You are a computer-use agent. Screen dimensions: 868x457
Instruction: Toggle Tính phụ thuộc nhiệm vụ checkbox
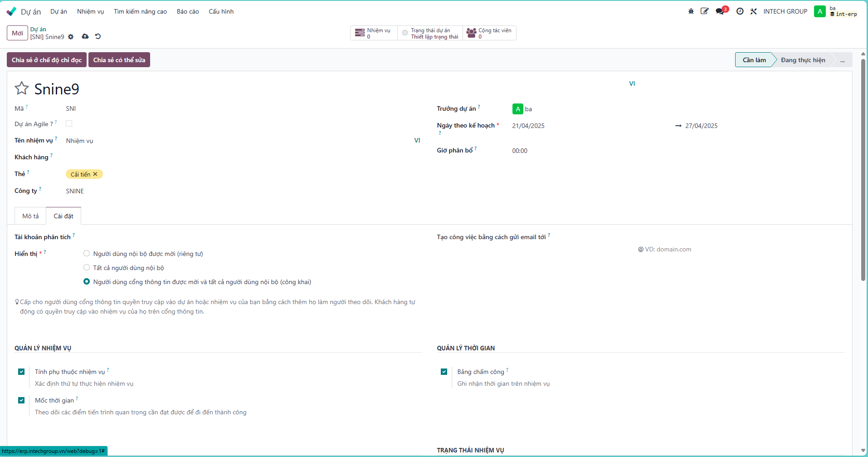(21, 372)
